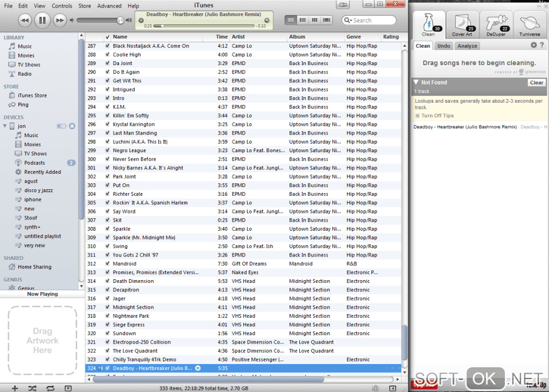Sort tracks by Artist column
Image resolution: width=549 pixels, height=392 pixels.
258,37
